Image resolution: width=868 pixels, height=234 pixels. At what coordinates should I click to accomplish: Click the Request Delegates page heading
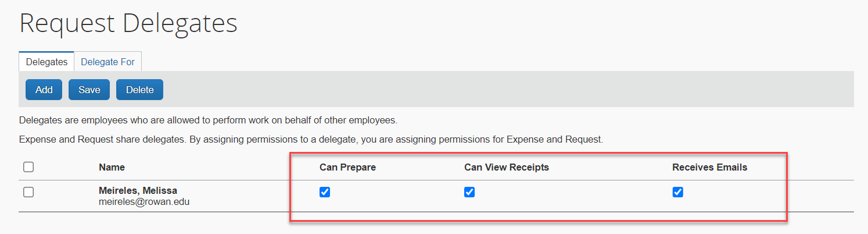[x=128, y=24]
